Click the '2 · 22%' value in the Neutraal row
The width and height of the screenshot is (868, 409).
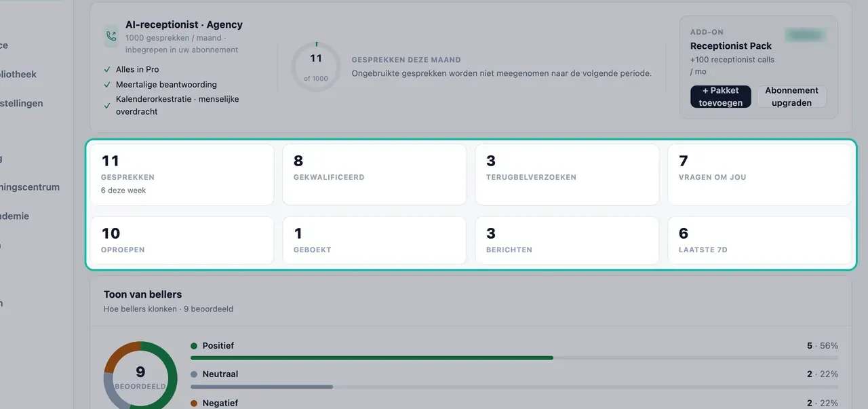(823, 374)
